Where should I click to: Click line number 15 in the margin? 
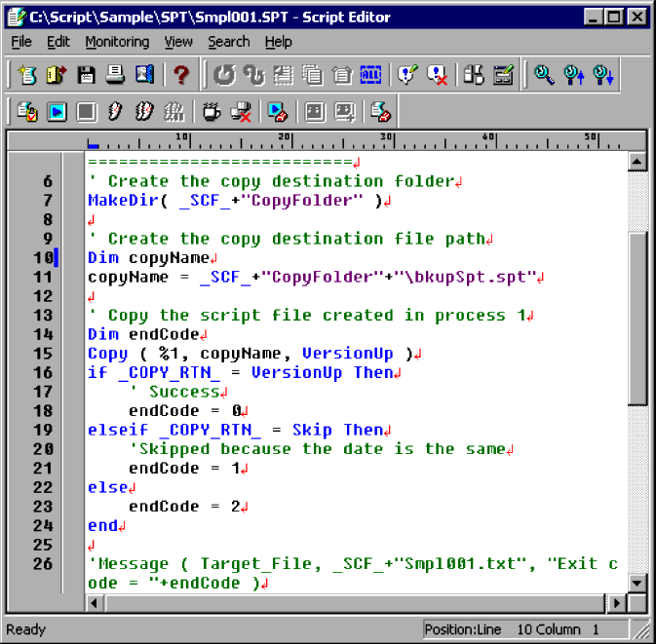(43, 354)
